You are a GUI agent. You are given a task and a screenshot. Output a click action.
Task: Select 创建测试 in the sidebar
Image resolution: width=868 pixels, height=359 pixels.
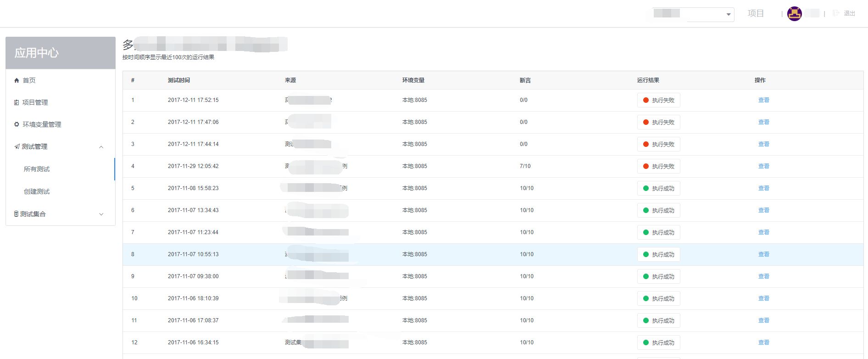coord(37,191)
